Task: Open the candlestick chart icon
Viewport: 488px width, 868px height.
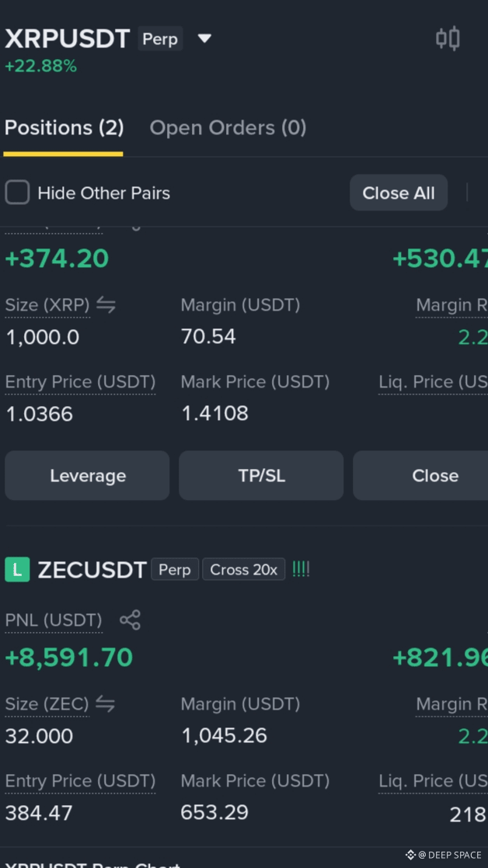Action: pos(448,39)
